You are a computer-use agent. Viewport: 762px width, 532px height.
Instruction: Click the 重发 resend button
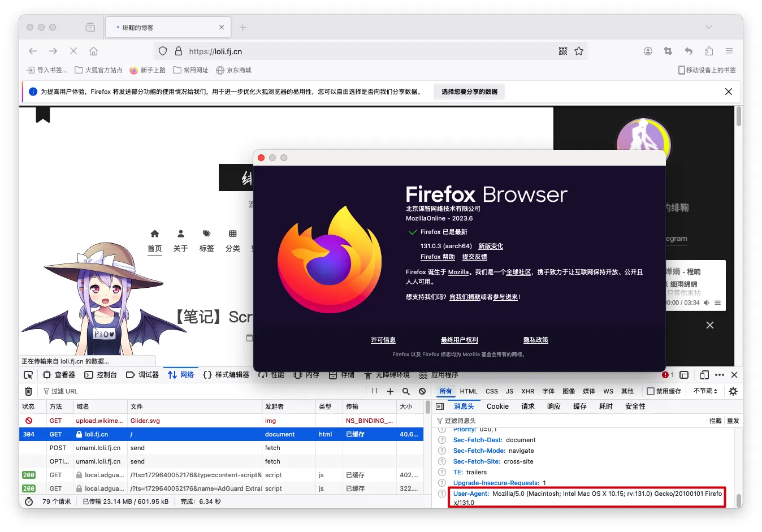coord(733,421)
